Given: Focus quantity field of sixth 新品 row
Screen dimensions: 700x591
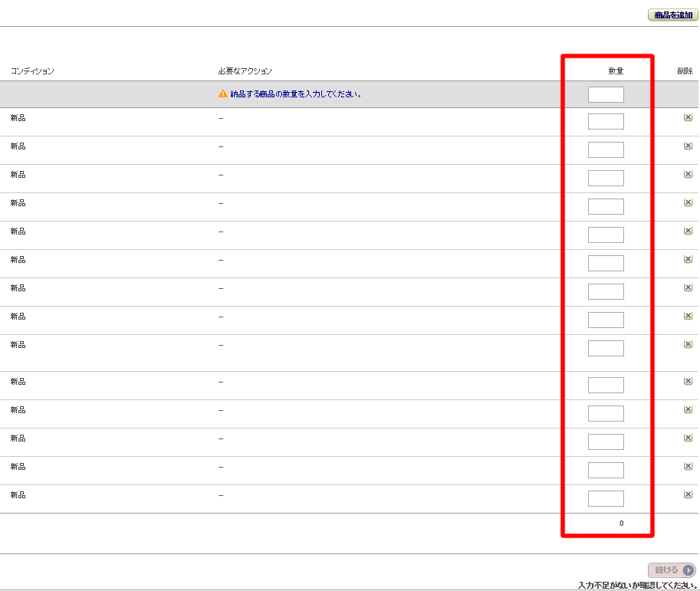Looking at the screenshot, I should click(606, 264).
